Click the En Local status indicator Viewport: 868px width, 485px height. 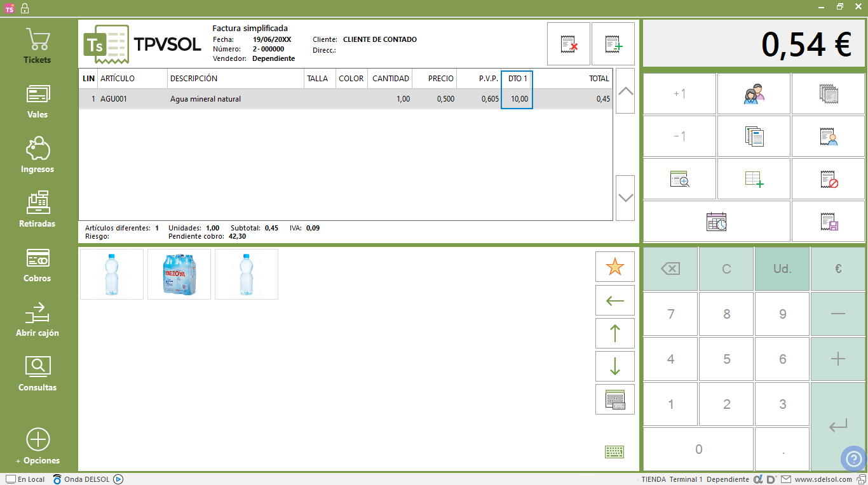tap(25, 479)
